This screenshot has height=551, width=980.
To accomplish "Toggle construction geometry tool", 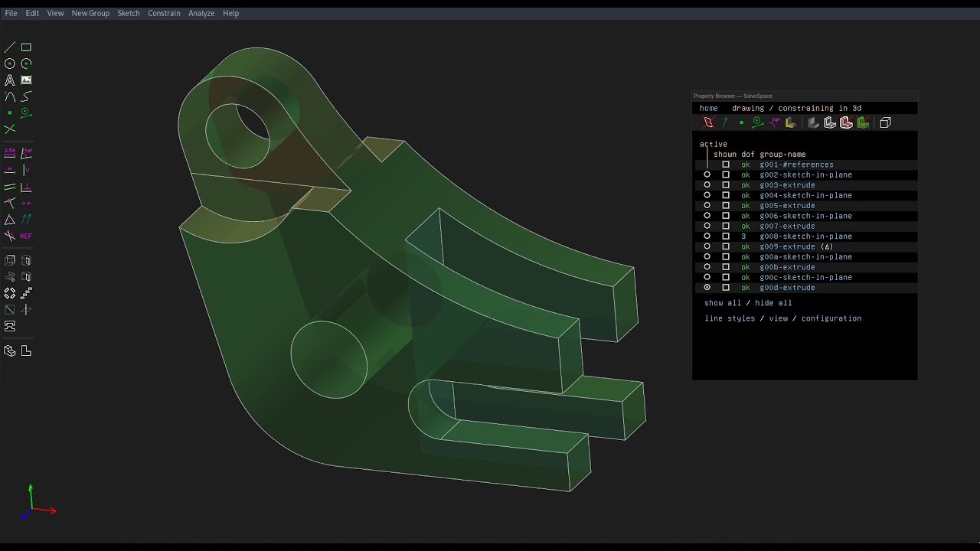I will tap(26, 112).
